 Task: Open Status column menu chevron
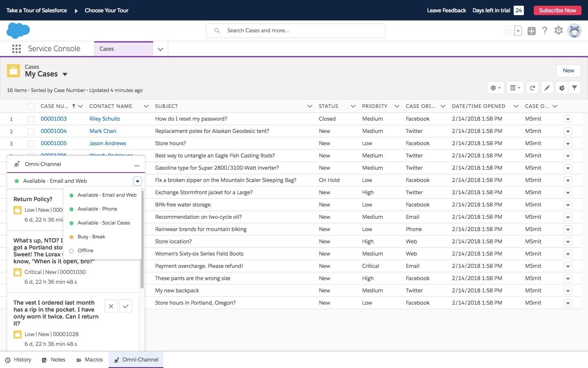click(x=353, y=106)
